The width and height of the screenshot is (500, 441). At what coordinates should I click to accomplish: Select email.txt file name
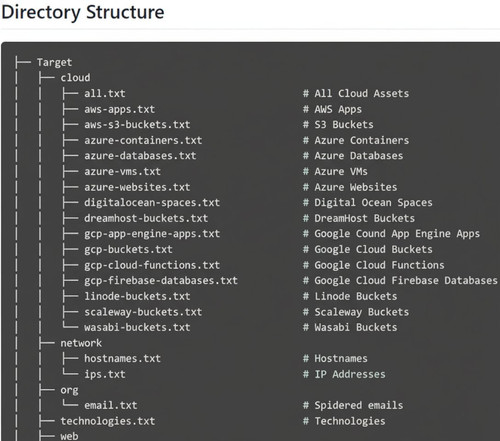coord(111,405)
